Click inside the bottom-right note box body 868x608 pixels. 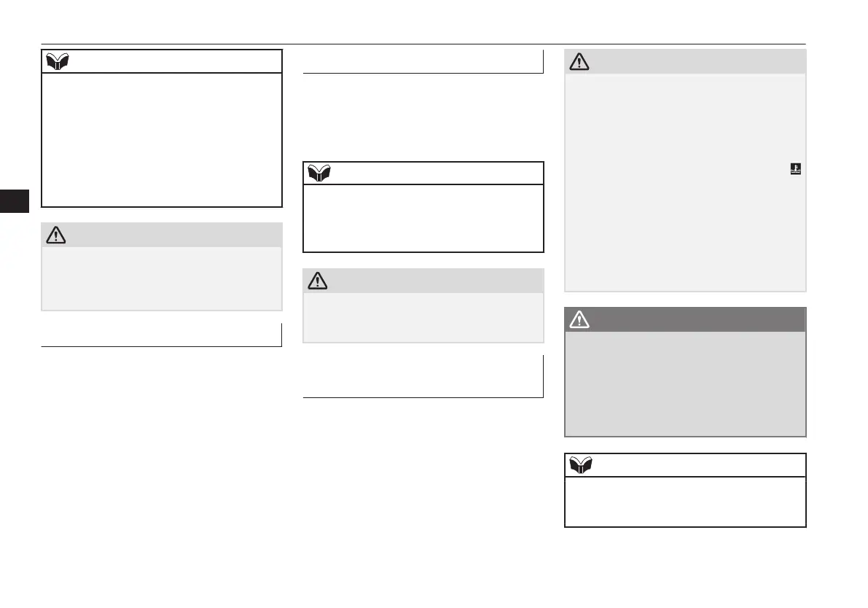click(x=685, y=502)
